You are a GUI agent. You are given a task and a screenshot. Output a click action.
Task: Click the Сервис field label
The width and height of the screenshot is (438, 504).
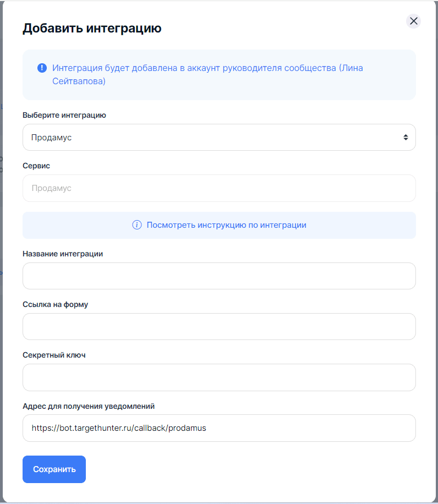tap(36, 166)
